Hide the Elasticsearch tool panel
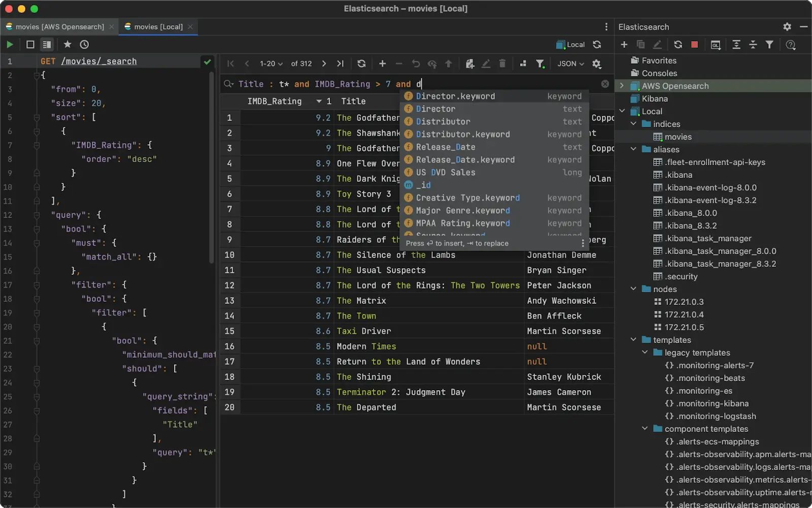Image resolution: width=812 pixels, height=508 pixels. [x=803, y=27]
